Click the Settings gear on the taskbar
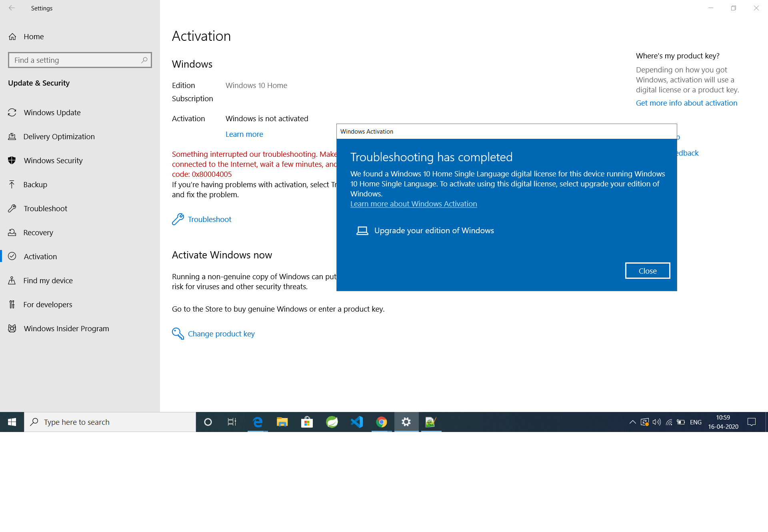 click(406, 422)
